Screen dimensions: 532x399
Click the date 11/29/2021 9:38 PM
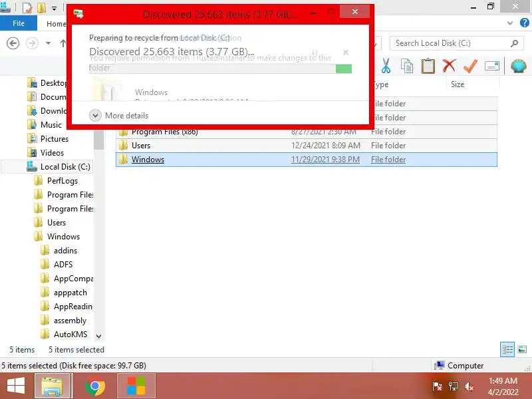325,160
